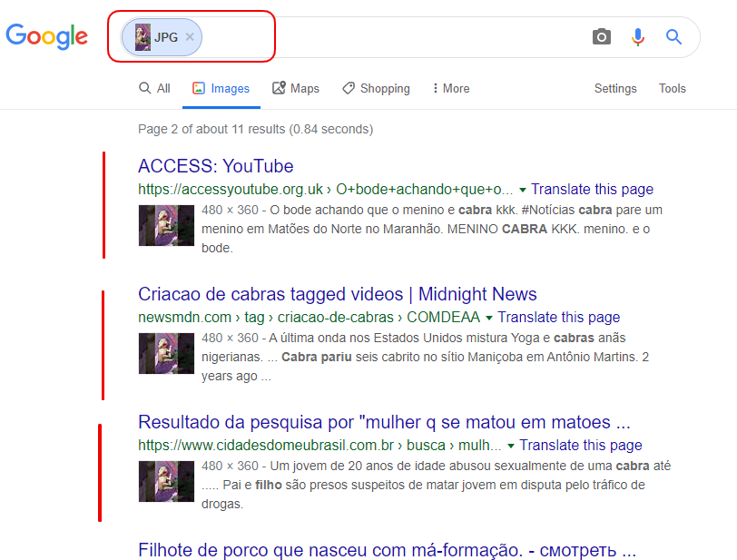The height and width of the screenshot is (560, 737).
Task: Click the accessyoutube.org.uk URL
Action: 325,189
